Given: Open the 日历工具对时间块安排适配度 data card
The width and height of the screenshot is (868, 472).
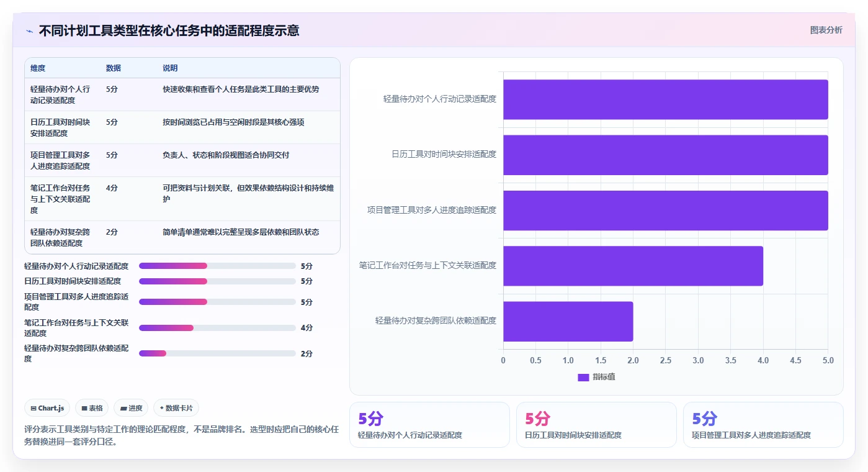Looking at the screenshot, I should pyautogui.click(x=596, y=425).
